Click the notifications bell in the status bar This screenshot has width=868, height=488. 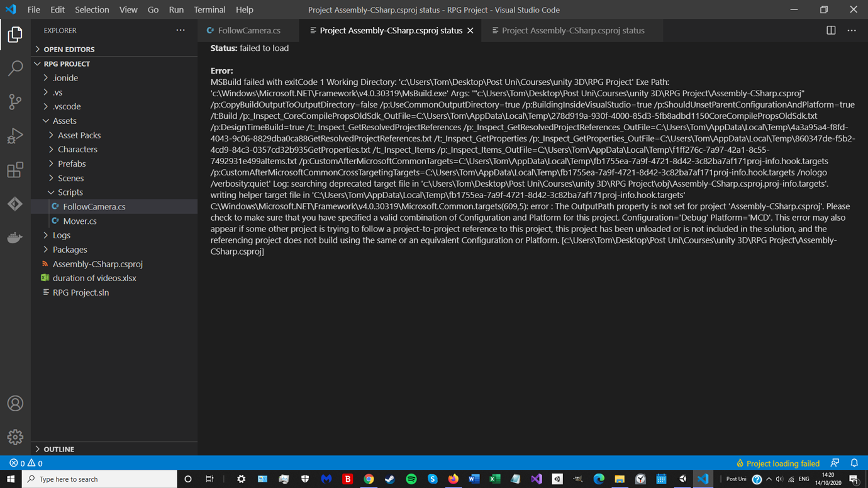click(x=854, y=463)
